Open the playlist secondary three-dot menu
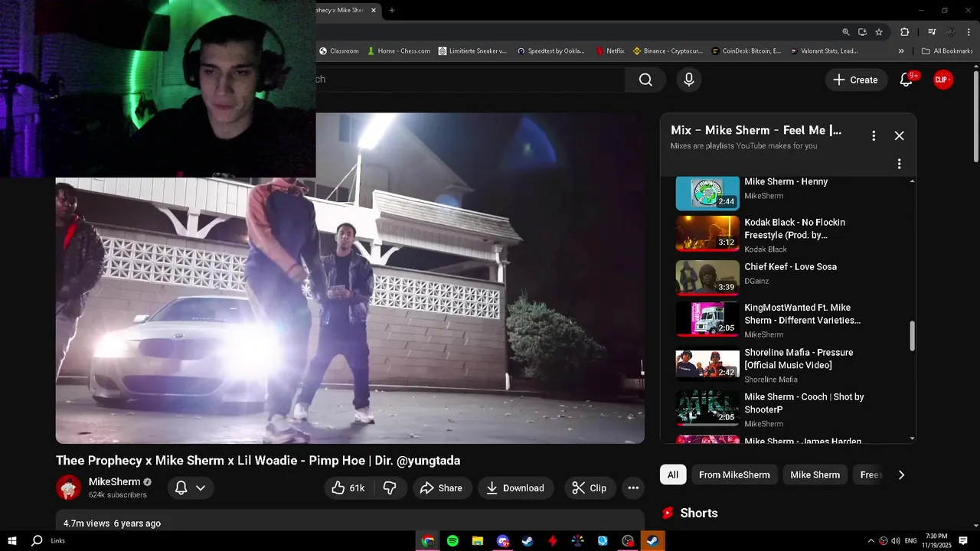 899,164
